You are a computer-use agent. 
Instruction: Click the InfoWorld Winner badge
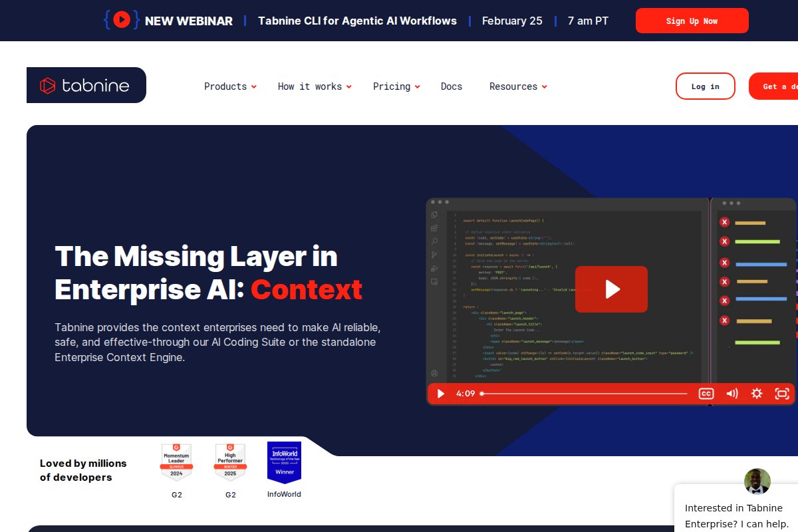point(284,462)
